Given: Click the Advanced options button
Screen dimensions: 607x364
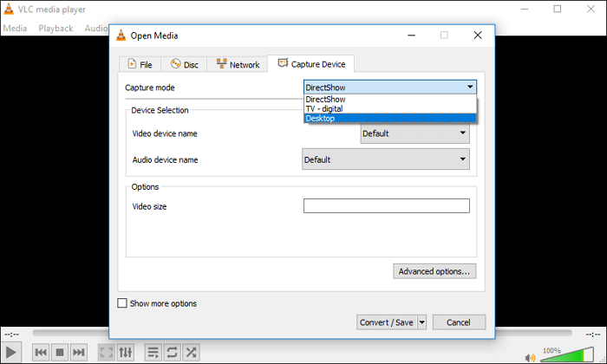Looking at the screenshot, I should click(434, 271).
